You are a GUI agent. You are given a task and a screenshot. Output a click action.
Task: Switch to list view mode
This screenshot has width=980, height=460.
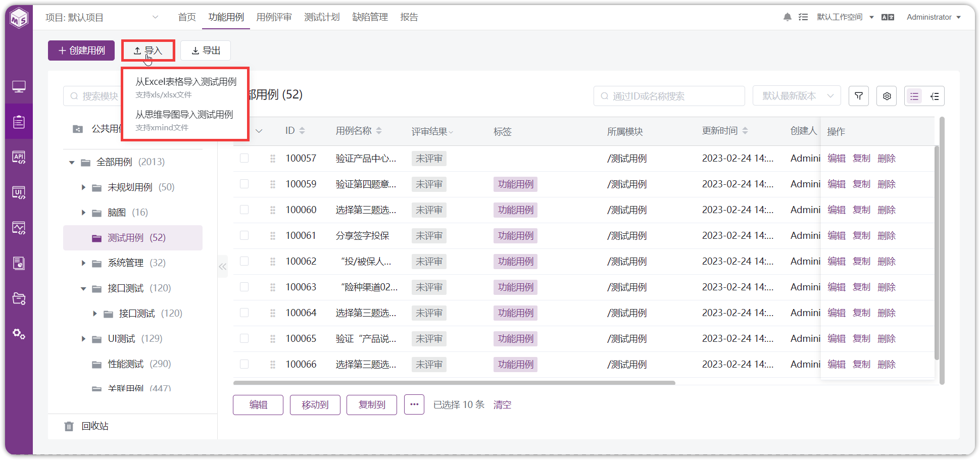pyautogui.click(x=914, y=96)
